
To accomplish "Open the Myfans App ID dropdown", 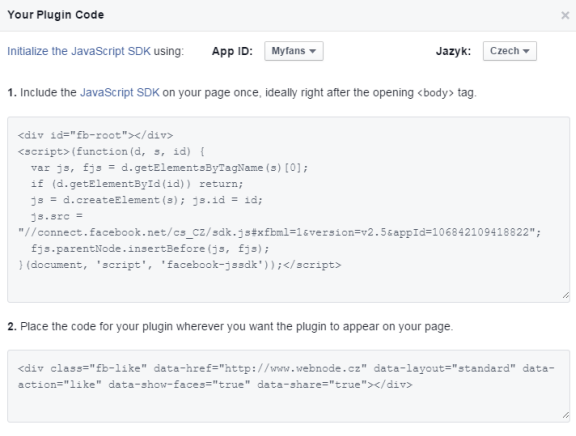I will point(294,51).
